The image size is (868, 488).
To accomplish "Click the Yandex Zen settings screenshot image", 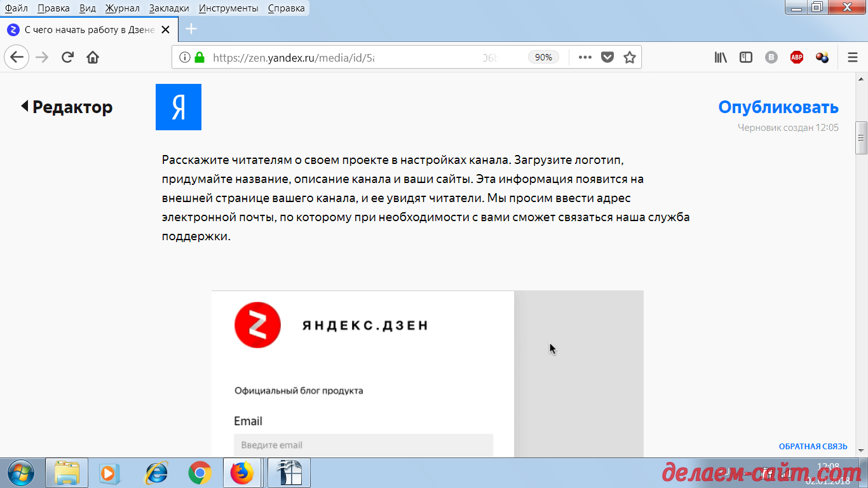I will [x=427, y=374].
